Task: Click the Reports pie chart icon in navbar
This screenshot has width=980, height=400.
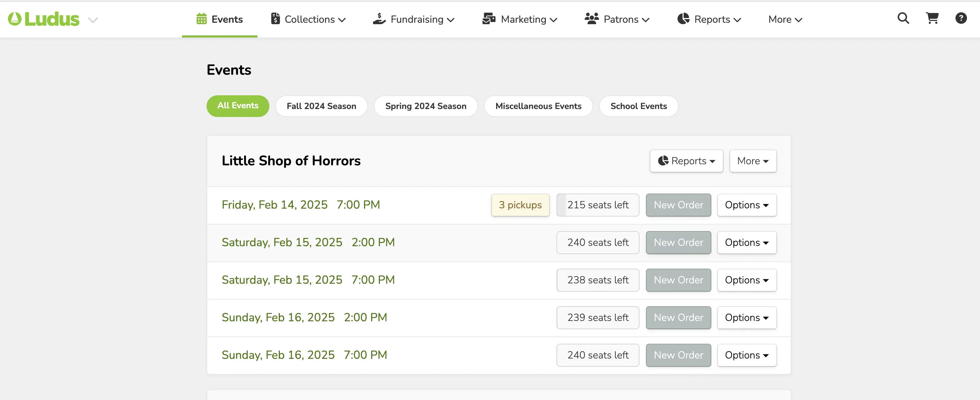Action: [x=683, y=19]
